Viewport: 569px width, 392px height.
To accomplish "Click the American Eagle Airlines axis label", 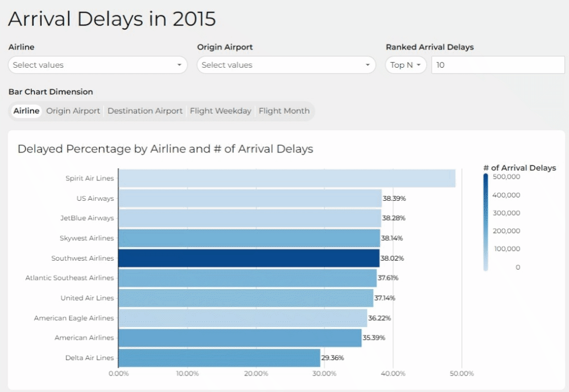I will tap(74, 318).
